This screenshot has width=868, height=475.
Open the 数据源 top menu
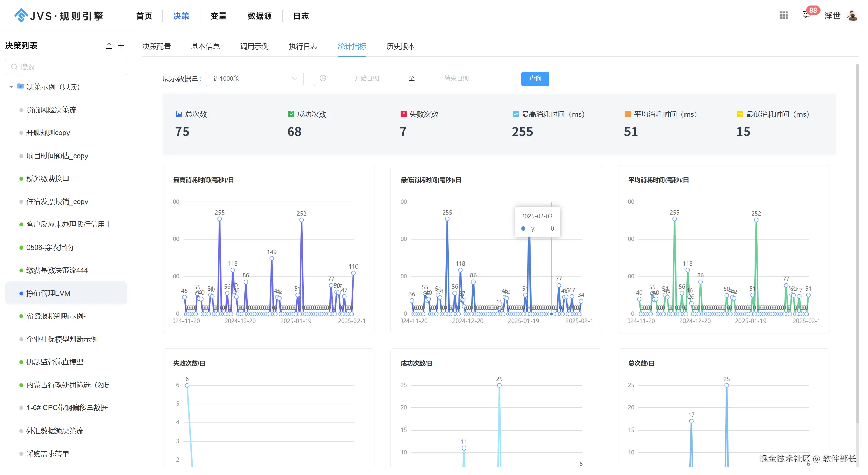coord(259,16)
